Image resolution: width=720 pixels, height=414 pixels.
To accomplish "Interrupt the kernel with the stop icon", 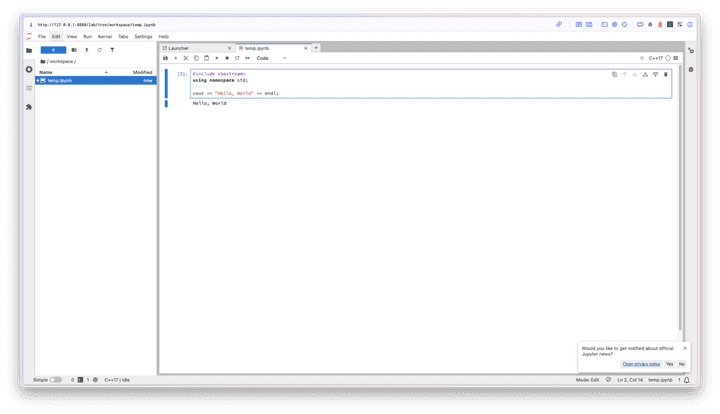I will tap(226, 58).
